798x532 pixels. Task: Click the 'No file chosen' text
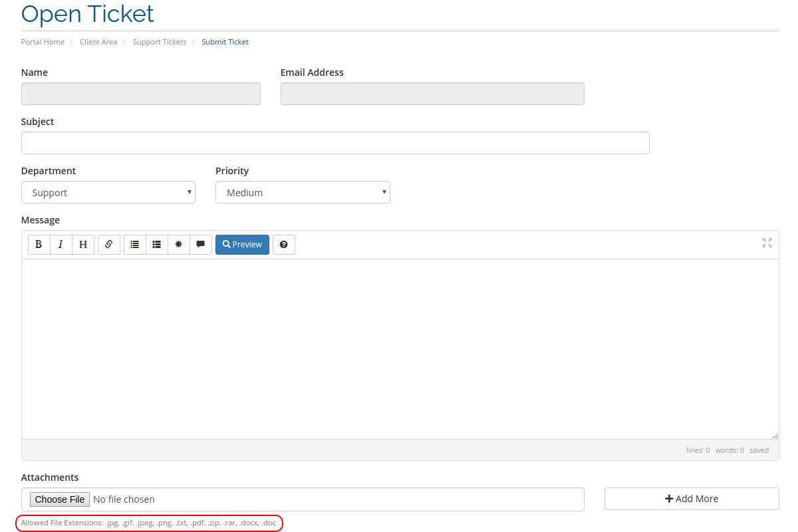click(124, 499)
